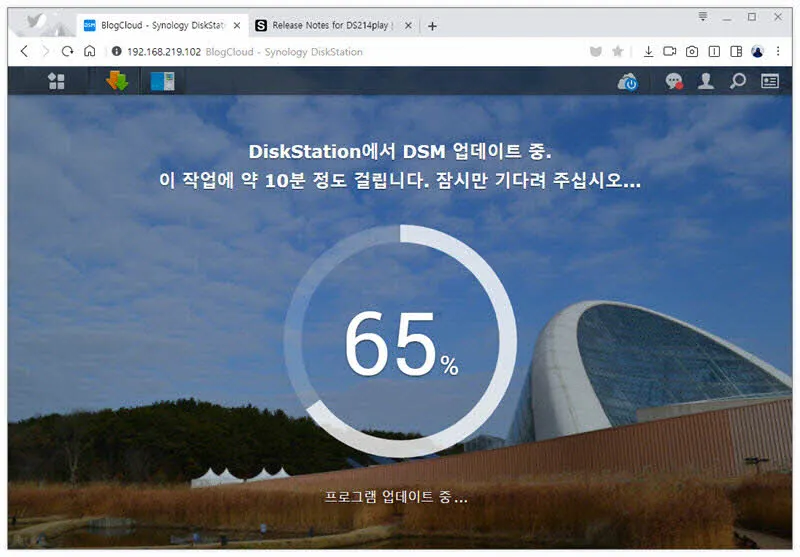Click the video capture icon in browser toolbar
Viewport: 800px width, 557px height.
click(x=670, y=51)
